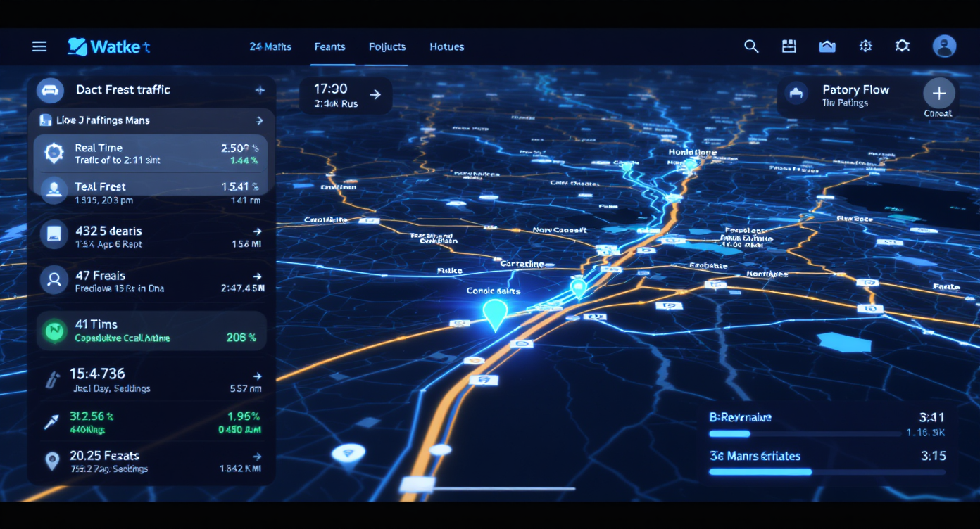Switch to the Feants tab
The image size is (980, 529).
pyautogui.click(x=329, y=47)
